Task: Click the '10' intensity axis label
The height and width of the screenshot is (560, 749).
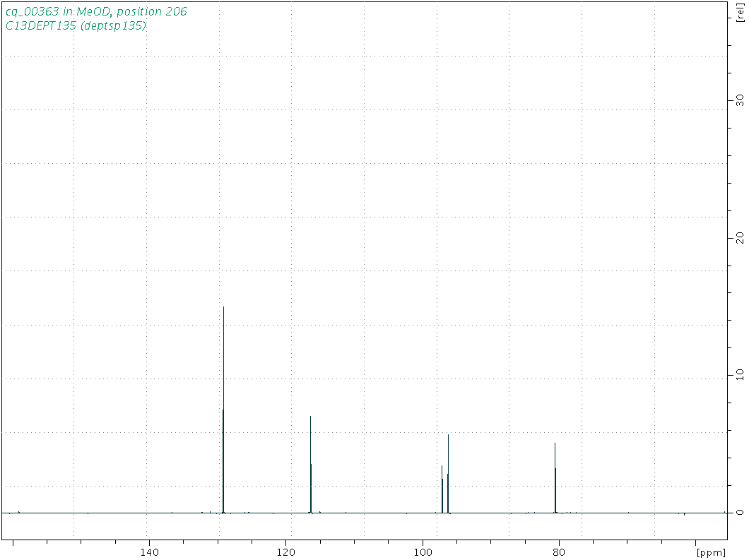Action: pos(740,374)
